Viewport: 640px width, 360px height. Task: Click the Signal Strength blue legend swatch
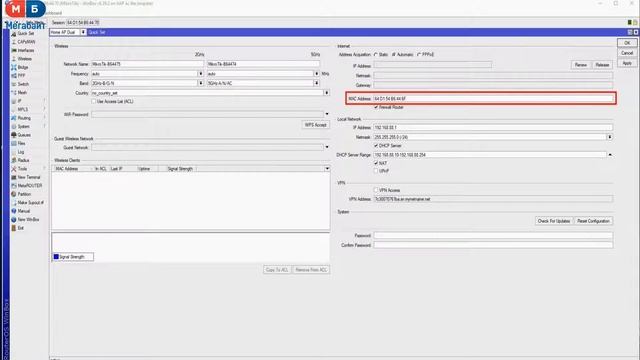pos(56,257)
